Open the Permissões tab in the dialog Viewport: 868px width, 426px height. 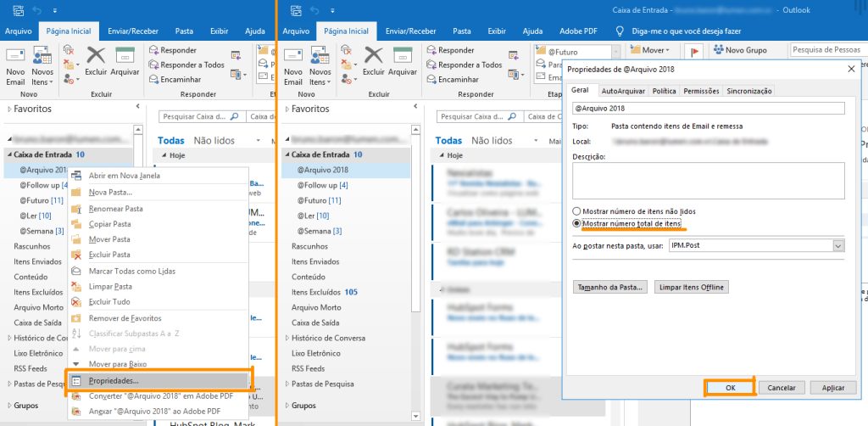(x=701, y=91)
